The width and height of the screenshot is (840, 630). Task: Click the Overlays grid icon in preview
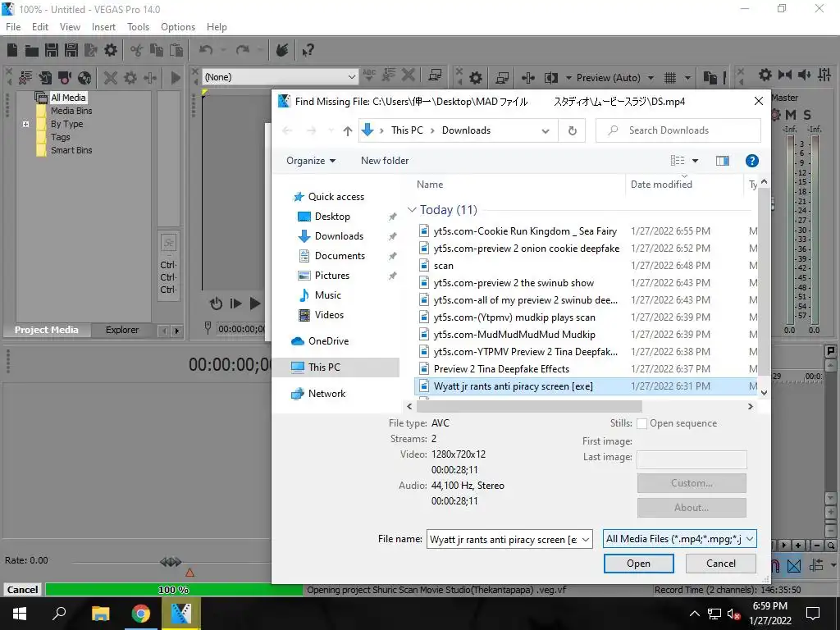click(669, 78)
